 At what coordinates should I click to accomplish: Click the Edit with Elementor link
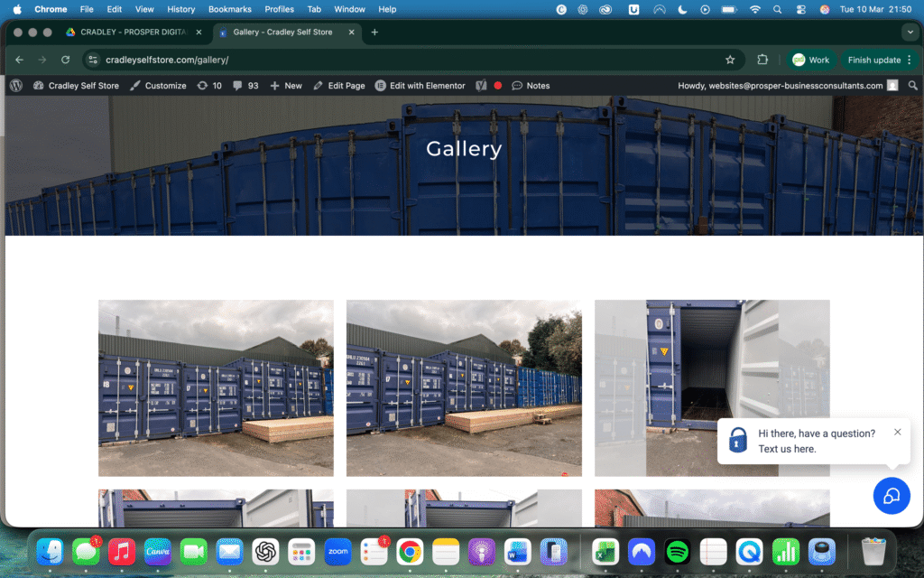click(x=420, y=86)
